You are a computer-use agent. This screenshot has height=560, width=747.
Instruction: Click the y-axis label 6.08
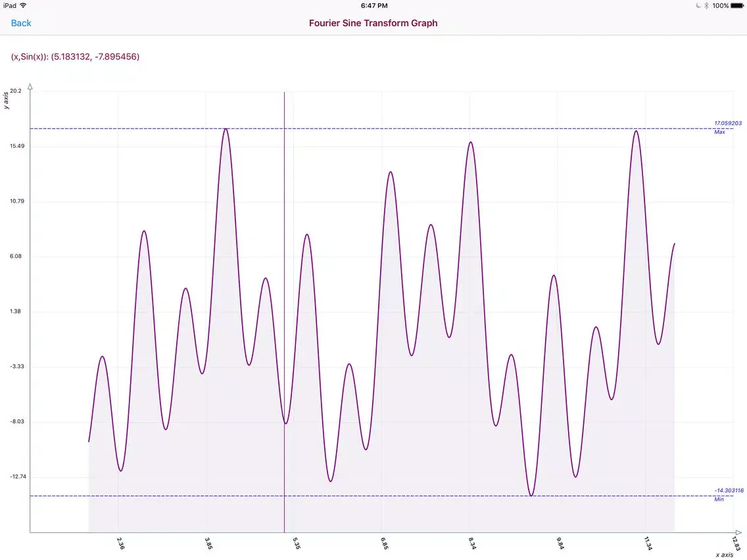coord(16,256)
